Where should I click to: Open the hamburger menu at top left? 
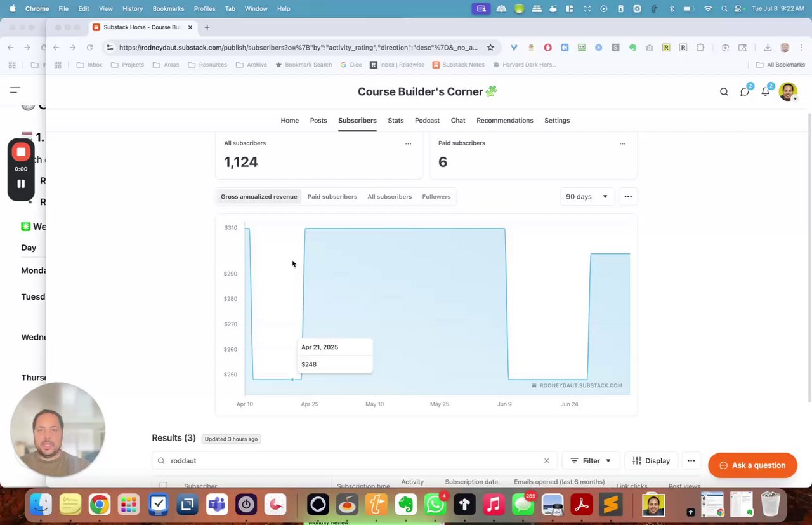15,90
